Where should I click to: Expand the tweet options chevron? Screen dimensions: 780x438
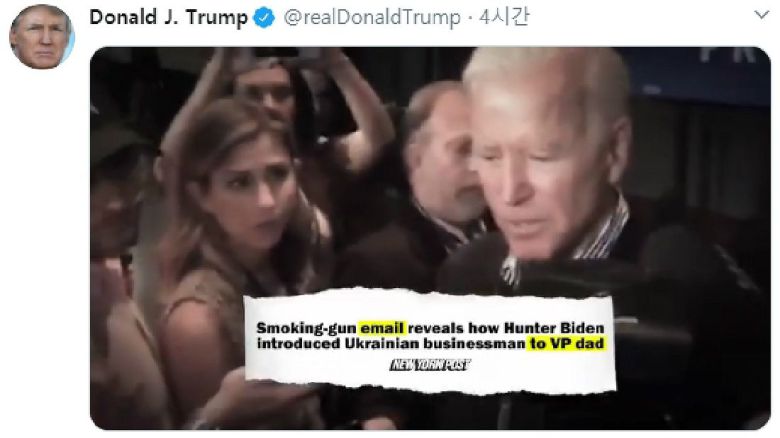(761, 15)
